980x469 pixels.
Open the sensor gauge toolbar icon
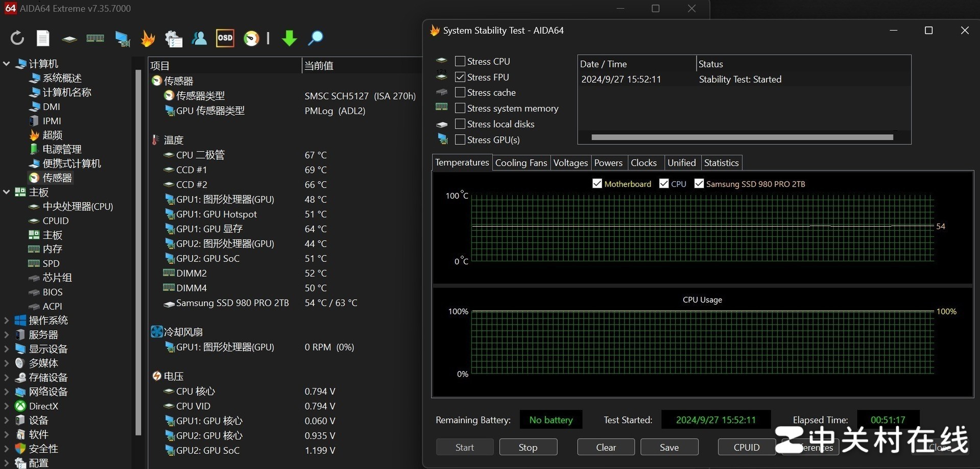[x=251, y=38]
